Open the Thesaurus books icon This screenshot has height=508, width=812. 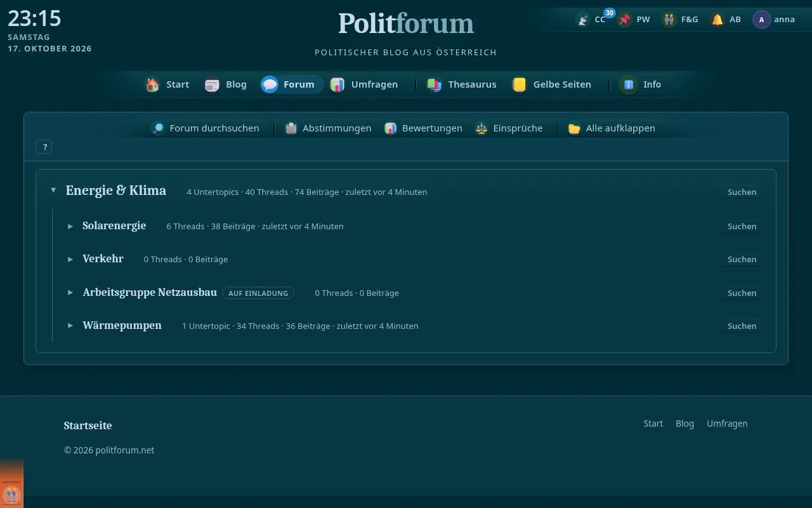click(x=435, y=84)
